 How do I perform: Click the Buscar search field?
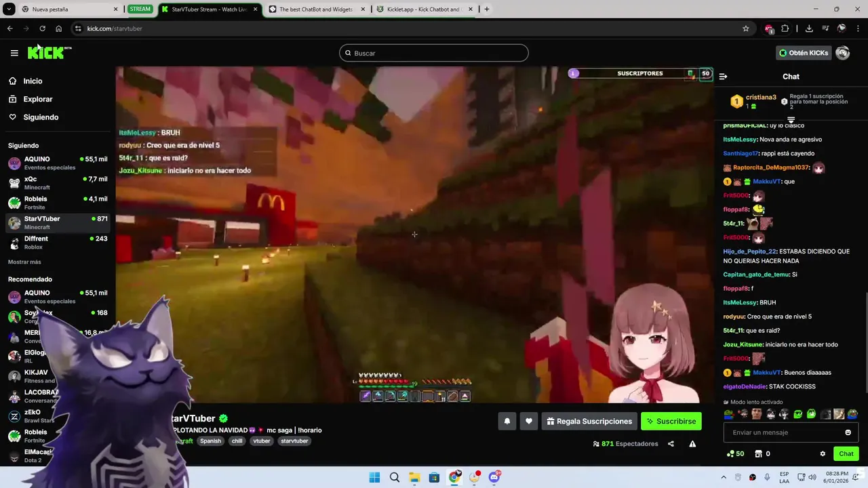click(x=434, y=53)
